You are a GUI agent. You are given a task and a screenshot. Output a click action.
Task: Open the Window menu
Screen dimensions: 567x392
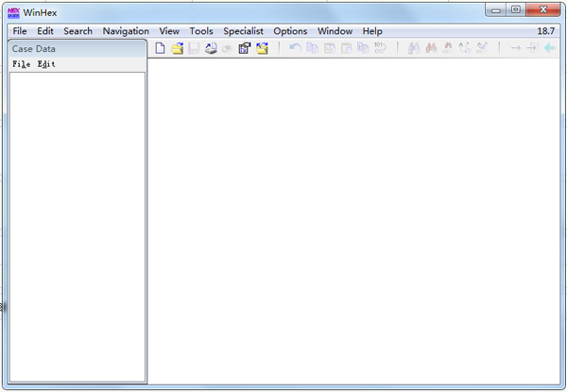pyautogui.click(x=335, y=31)
